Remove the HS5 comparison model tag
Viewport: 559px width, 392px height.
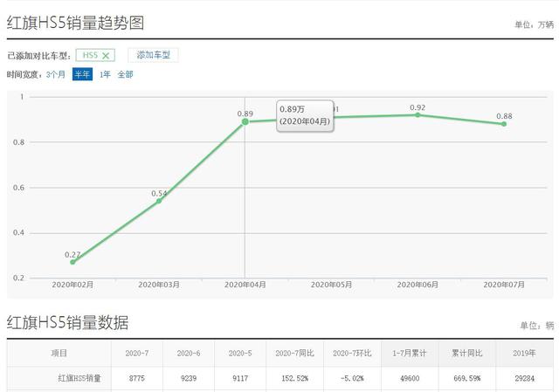coord(106,56)
